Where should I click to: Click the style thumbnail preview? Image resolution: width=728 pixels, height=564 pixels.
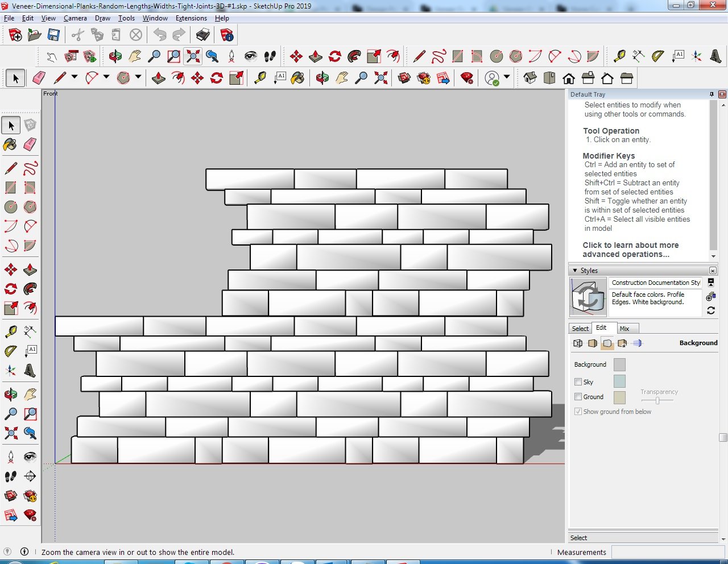coord(588,296)
